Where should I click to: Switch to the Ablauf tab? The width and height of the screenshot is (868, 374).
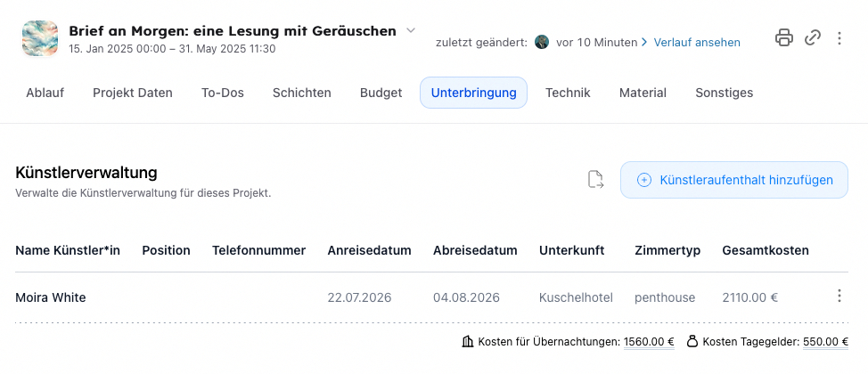(45, 93)
